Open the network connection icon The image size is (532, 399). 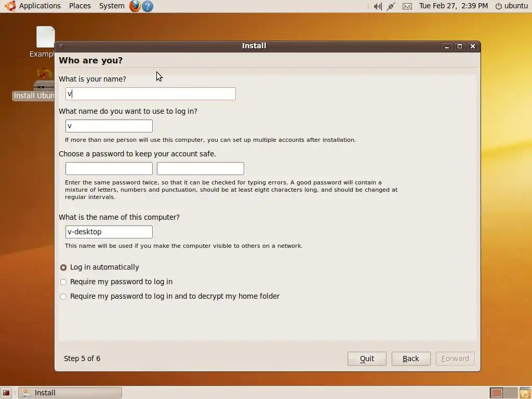391,6
